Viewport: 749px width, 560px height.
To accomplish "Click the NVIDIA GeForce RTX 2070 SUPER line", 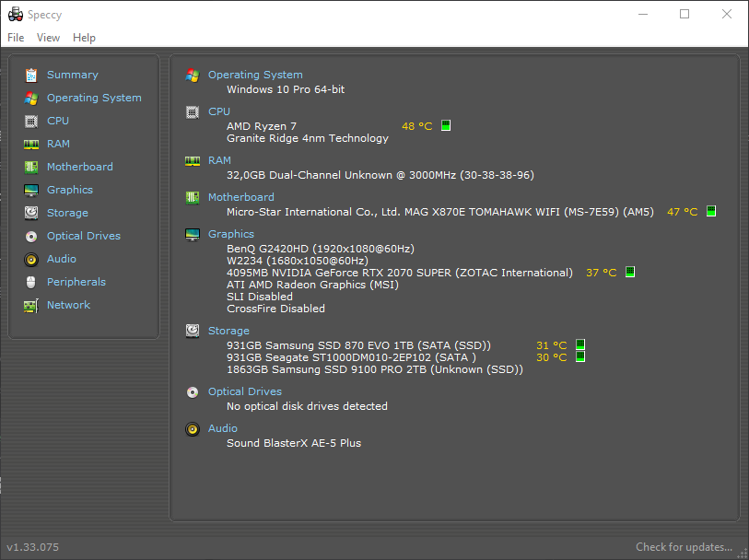I will [400, 273].
